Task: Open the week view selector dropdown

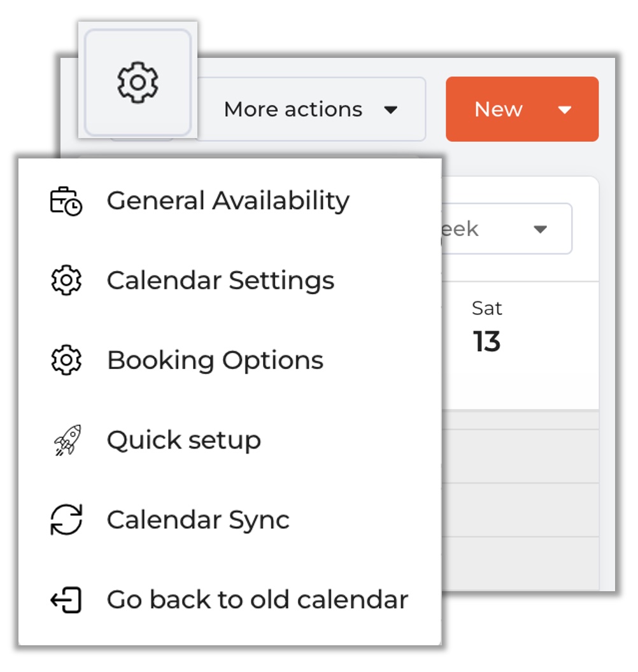Action: 507,229
